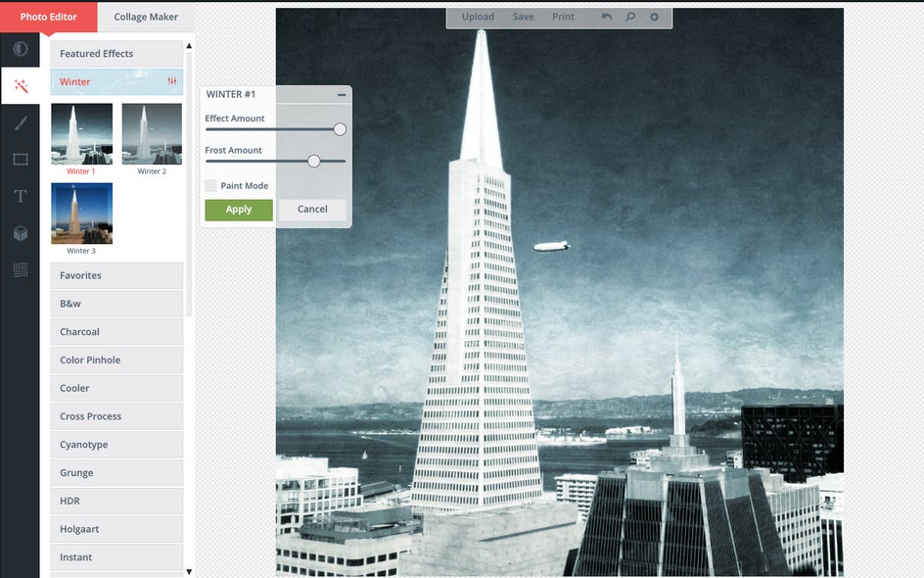The image size is (924, 578).
Task: Expand the Featured Effects category
Action: [116, 54]
